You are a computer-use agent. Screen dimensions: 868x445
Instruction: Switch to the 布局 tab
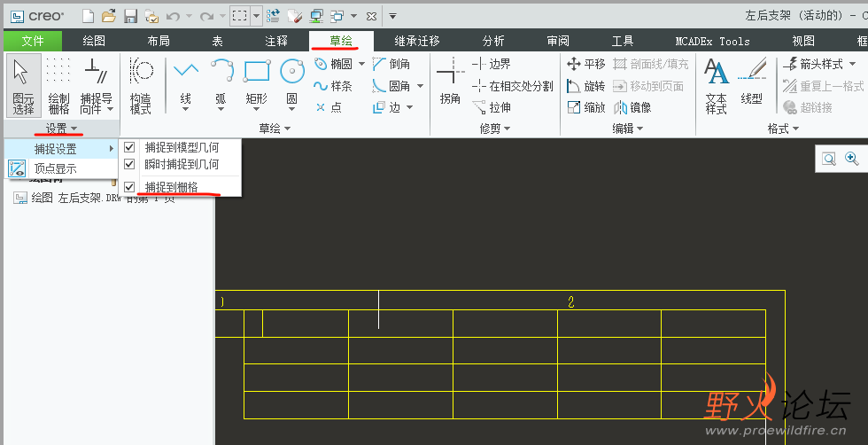click(x=159, y=41)
